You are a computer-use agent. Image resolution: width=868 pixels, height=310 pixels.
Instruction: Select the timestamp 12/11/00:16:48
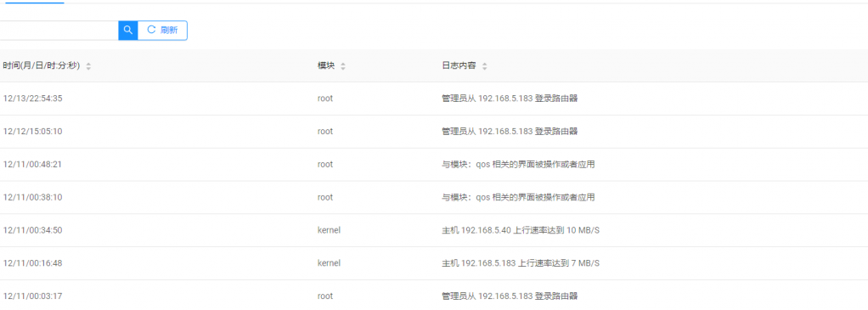click(32, 263)
